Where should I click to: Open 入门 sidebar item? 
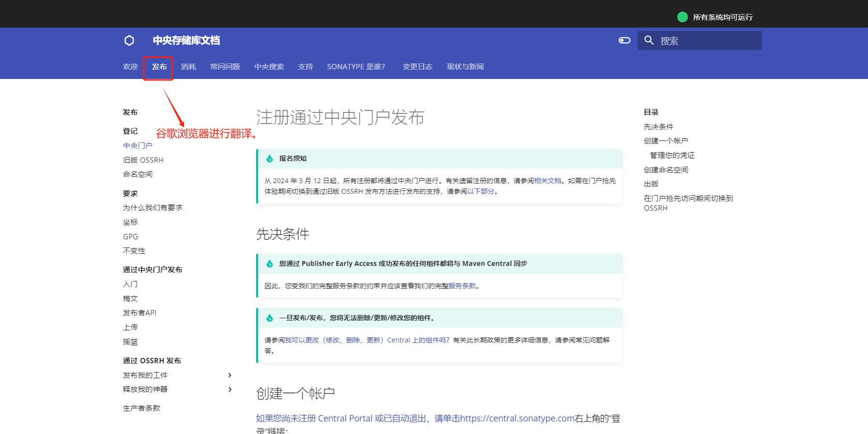130,284
